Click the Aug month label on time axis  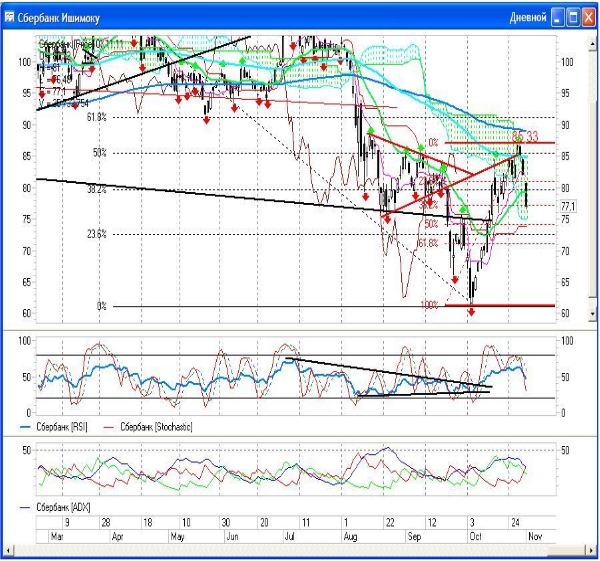350,537
